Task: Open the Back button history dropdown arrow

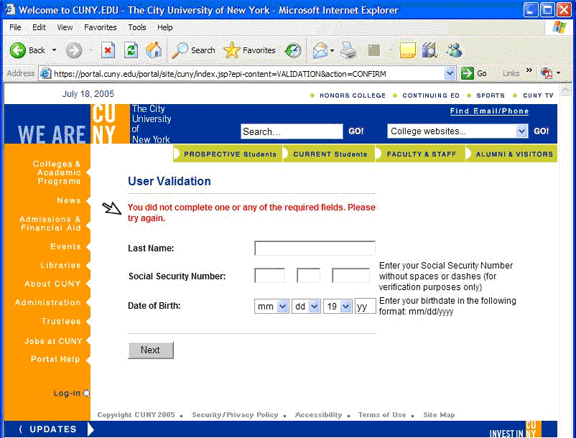Action: (54, 50)
